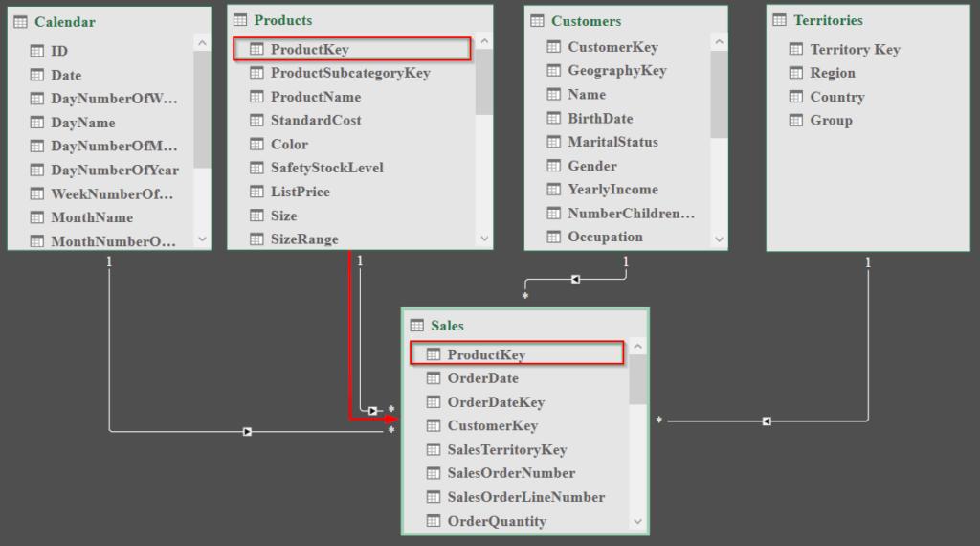This screenshot has width=980, height=546.
Task: Click the column icon beside Color
Action: [256, 144]
